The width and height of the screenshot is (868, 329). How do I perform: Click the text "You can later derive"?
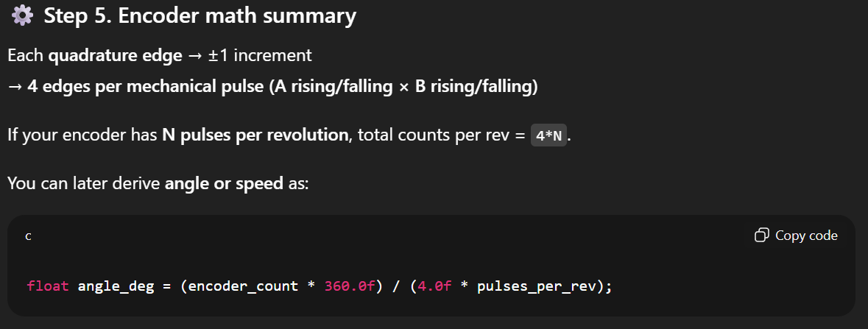(x=84, y=183)
